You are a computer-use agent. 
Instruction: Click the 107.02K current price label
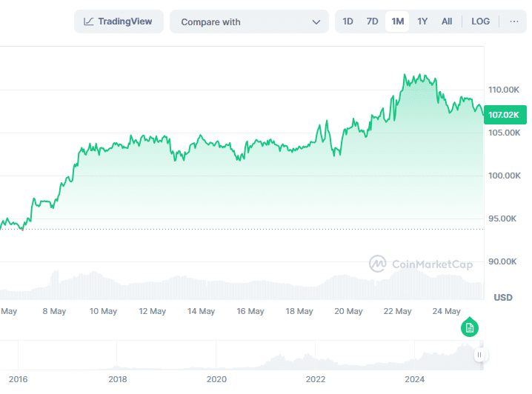[x=505, y=115]
